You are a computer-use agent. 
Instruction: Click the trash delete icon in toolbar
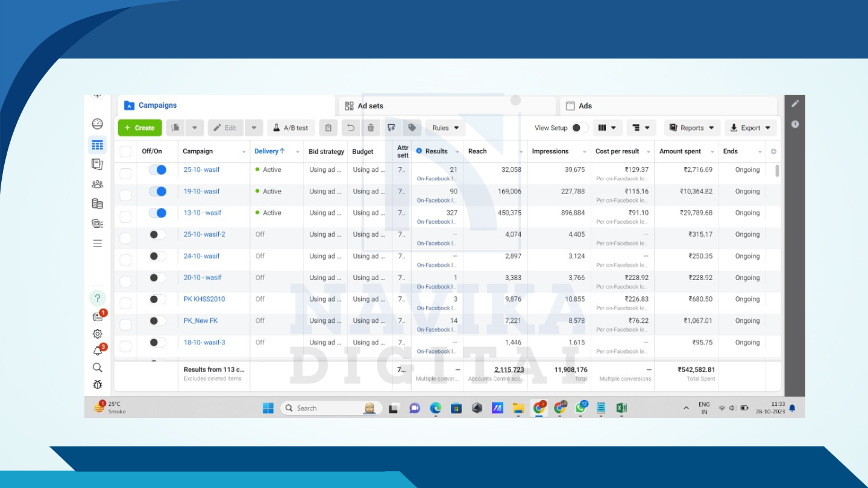(371, 128)
